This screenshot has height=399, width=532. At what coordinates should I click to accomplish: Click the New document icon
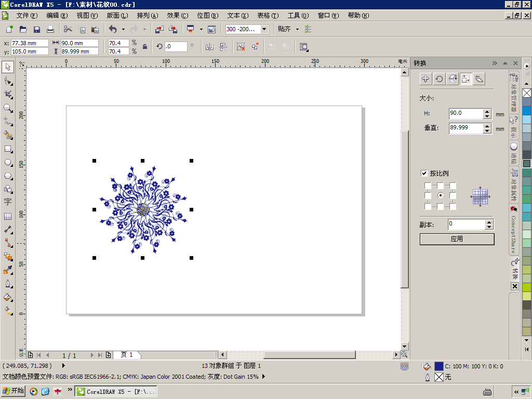click(x=9, y=29)
